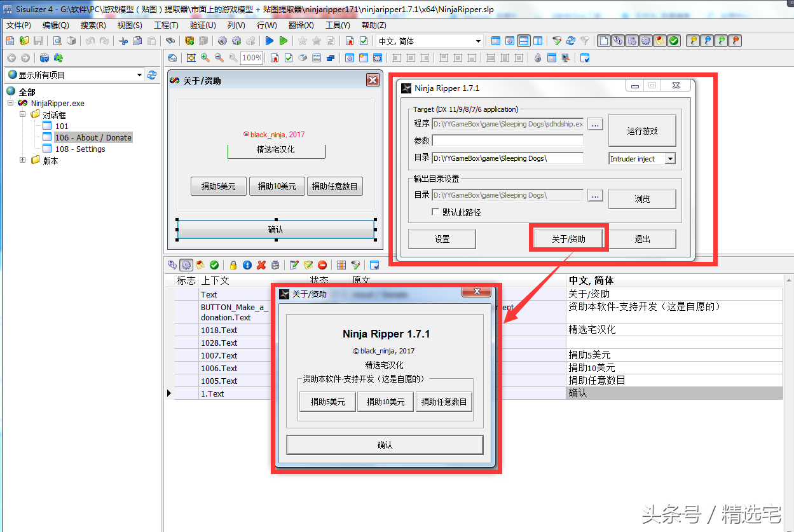Click the refresh icon beside filter dropdown
Screen dimensions: 794x532
[x=152, y=75]
